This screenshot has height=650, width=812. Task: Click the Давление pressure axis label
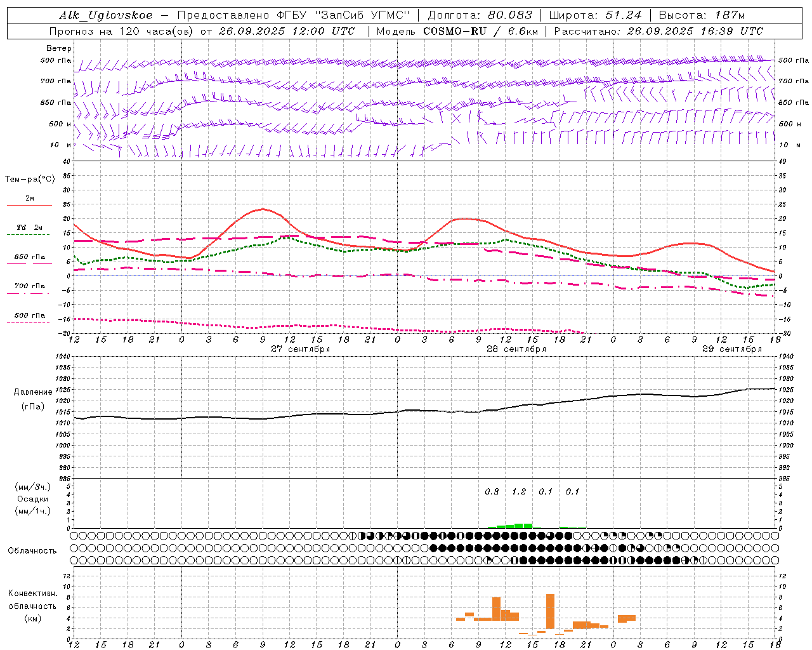[x=33, y=392]
